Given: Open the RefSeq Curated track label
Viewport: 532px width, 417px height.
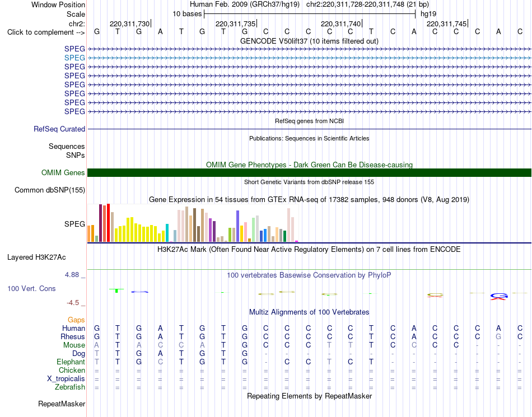Looking at the screenshot, I should click(59, 129).
